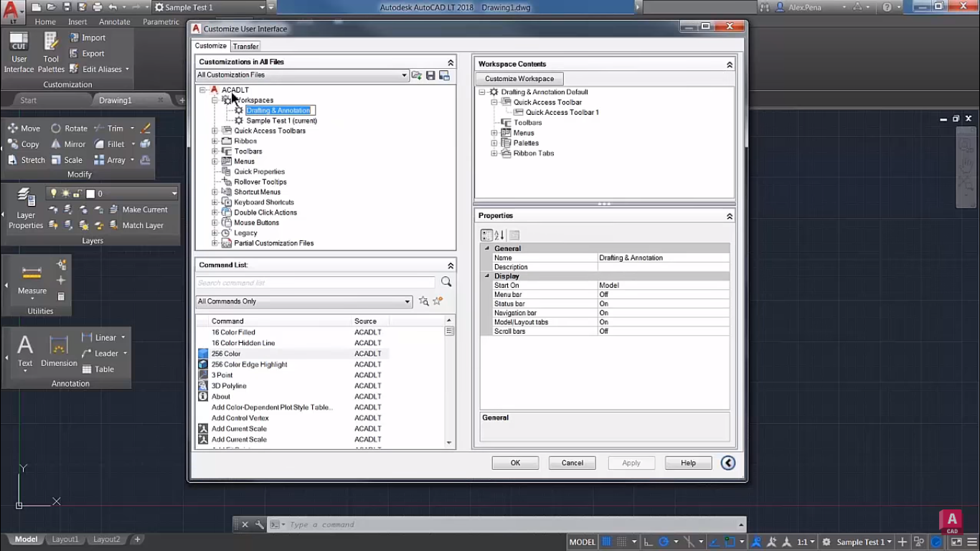
Task: Select the Mirror tool
Action: pos(67,144)
